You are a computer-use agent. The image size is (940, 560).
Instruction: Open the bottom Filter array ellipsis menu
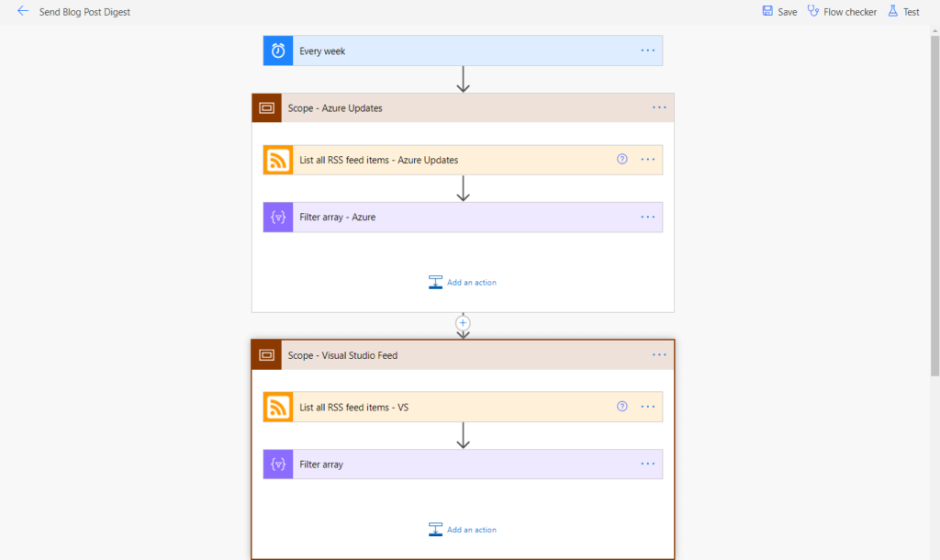click(x=647, y=464)
